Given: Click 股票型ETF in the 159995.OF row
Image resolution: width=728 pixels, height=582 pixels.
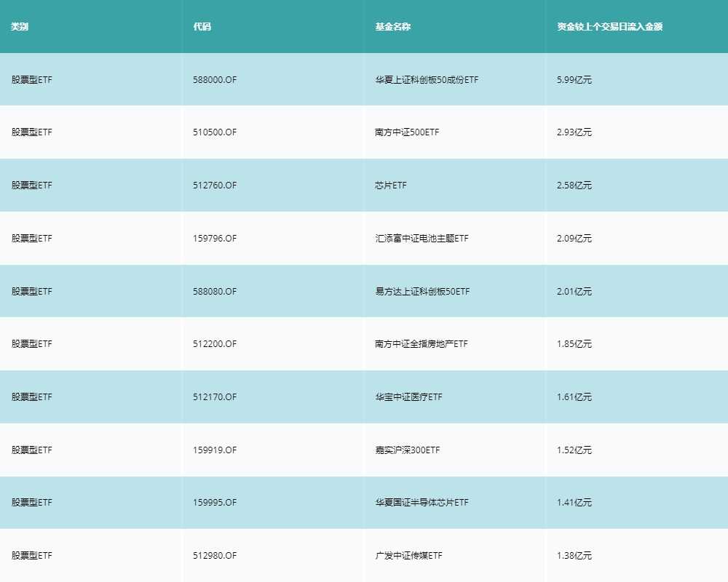Looking at the screenshot, I should point(31,502).
